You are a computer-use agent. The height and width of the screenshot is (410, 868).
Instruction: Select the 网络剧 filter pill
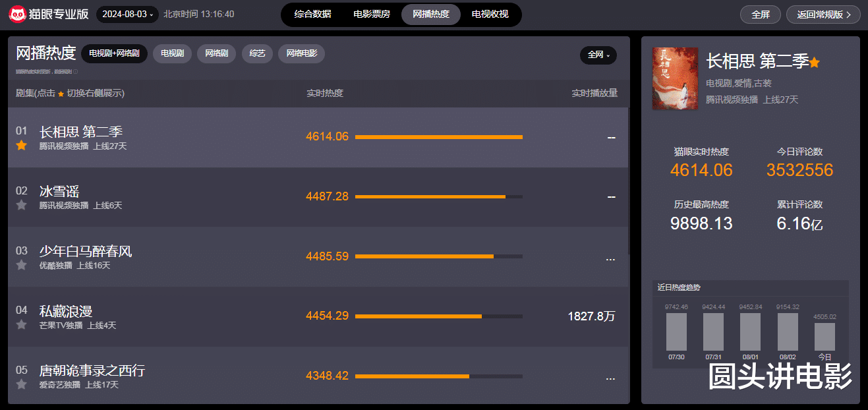(217, 53)
